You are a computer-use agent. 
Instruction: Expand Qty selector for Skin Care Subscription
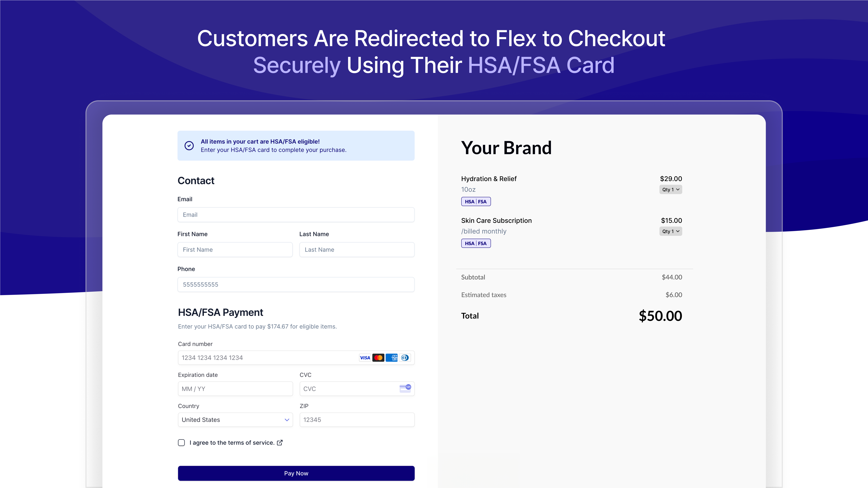[x=671, y=231]
